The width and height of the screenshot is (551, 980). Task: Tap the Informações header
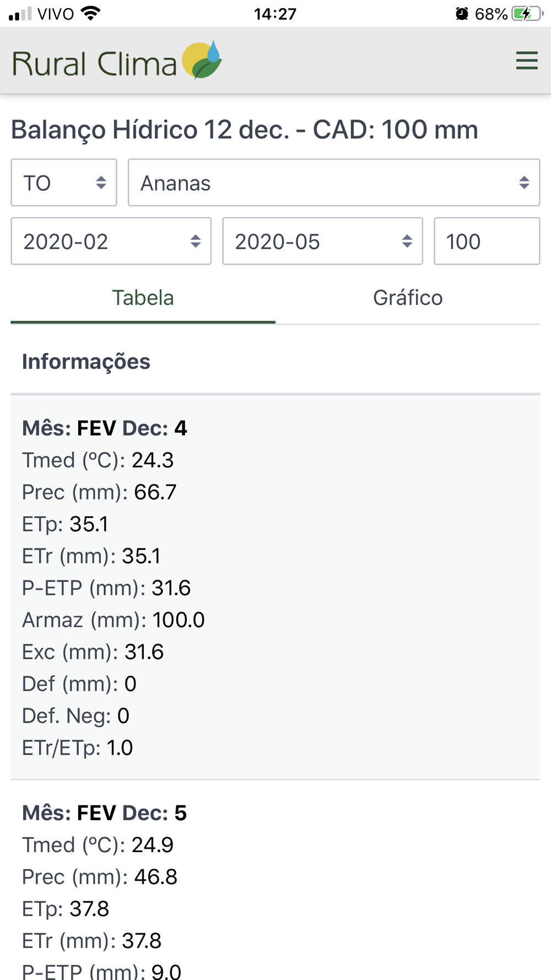(x=86, y=362)
